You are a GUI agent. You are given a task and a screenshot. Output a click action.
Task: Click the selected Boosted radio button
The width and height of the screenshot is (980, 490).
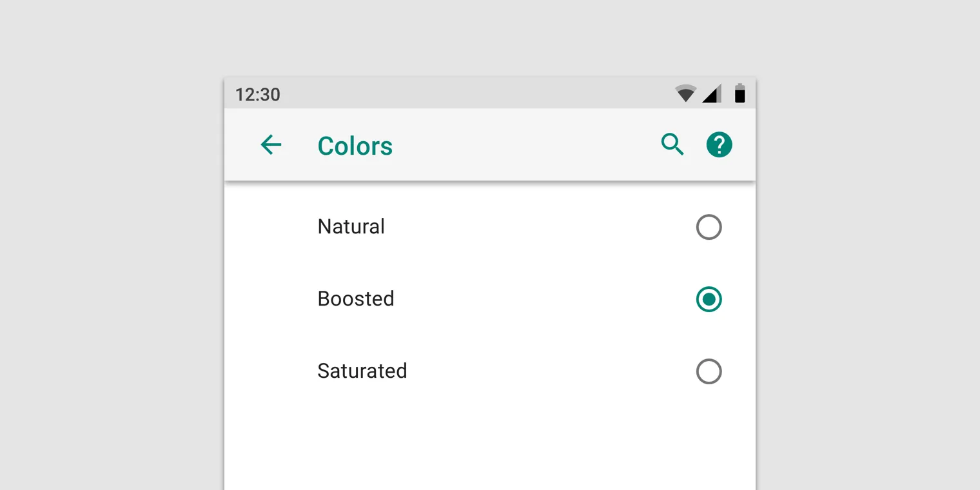tap(709, 299)
